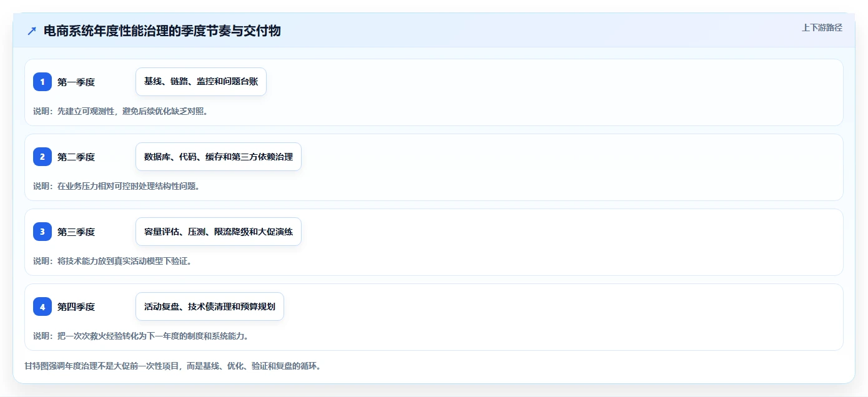Click the step 2 number badge
The height and width of the screenshot is (397, 868).
click(x=42, y=157)
